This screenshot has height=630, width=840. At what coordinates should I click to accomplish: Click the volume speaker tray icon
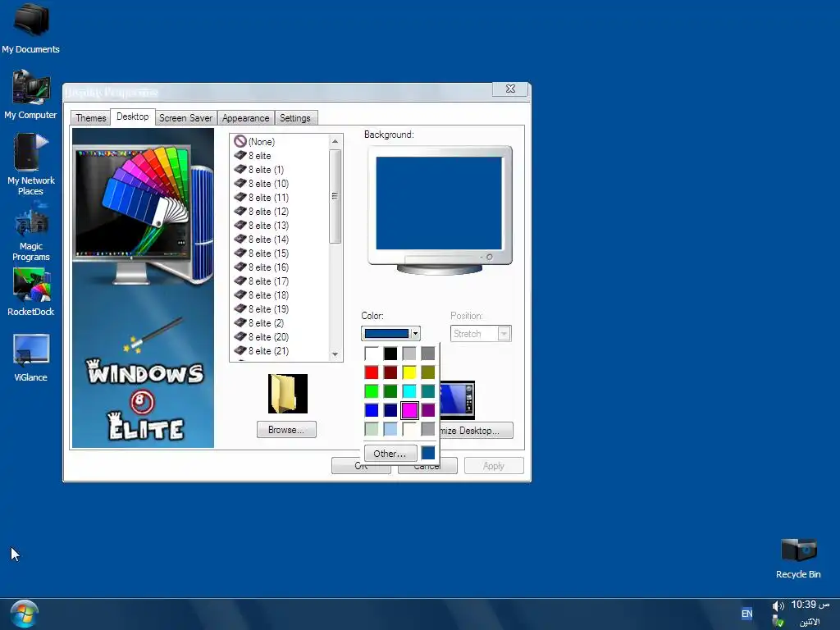pos(778,606)
